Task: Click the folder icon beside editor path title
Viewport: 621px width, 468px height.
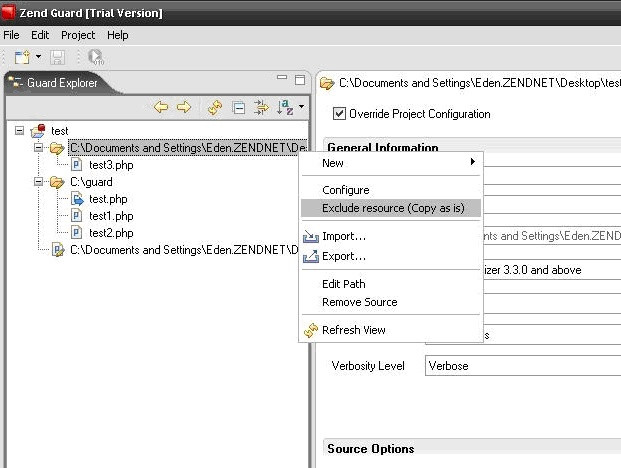Action: [327, 83]
